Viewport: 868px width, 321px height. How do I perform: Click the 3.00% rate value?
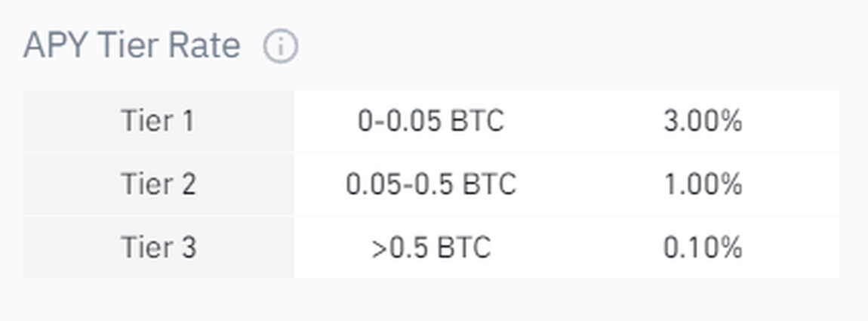(703, 121)
